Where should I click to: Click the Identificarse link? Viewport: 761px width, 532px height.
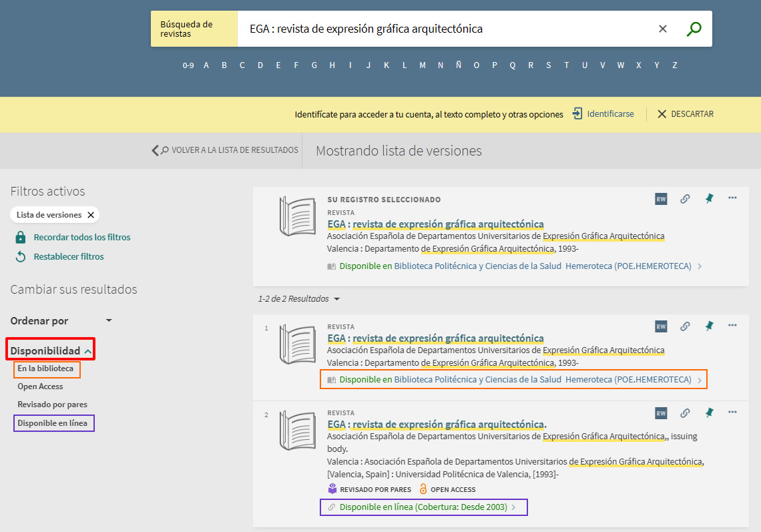tap(610, 114)
